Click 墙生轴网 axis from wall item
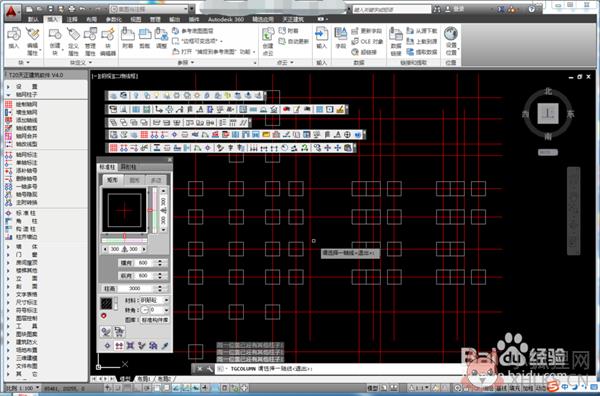This screenshot has height=396, width=600. pyautogui.click(x=21, y=112)
